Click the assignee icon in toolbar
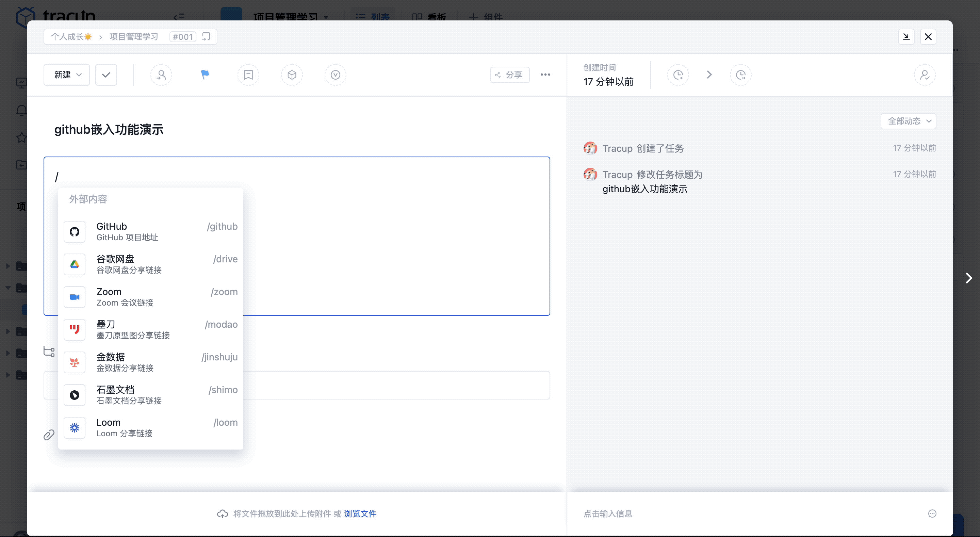Screen dimensions: 980x537 (161, 75)
